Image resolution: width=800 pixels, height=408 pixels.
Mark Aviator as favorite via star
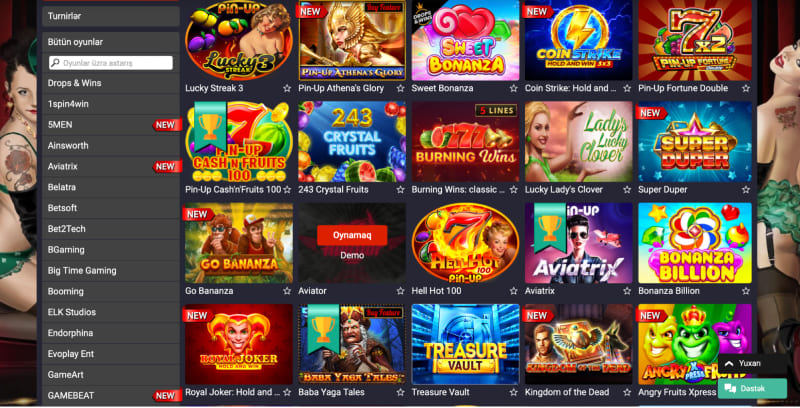[x=400, y=291]
